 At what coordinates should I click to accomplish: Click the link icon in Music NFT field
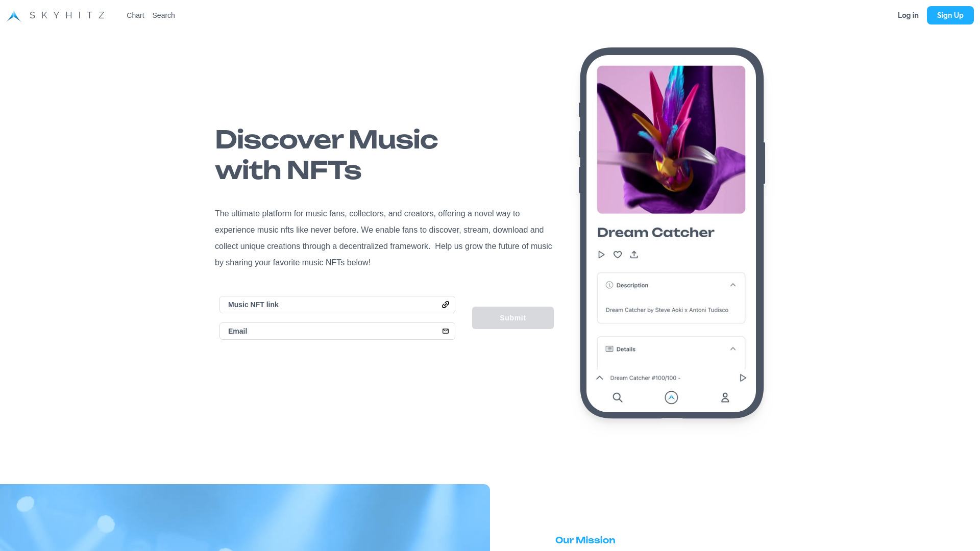[x=446, y=304]
